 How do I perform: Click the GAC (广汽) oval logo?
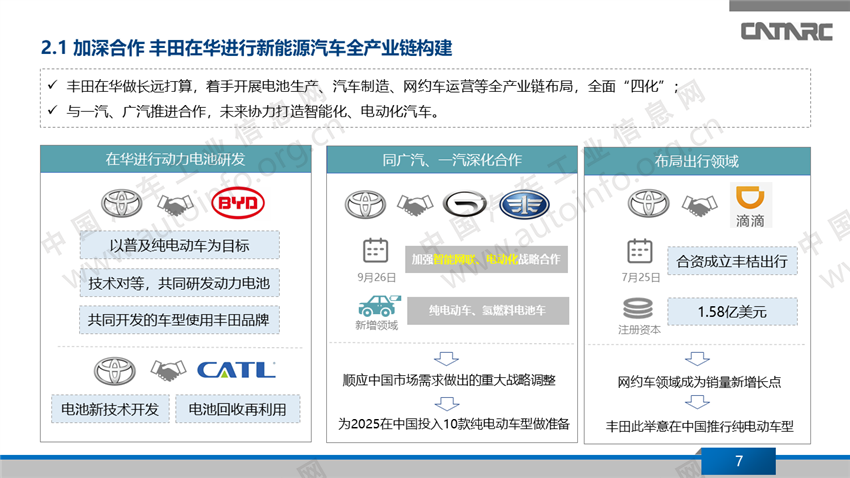(x=465, y=205)
